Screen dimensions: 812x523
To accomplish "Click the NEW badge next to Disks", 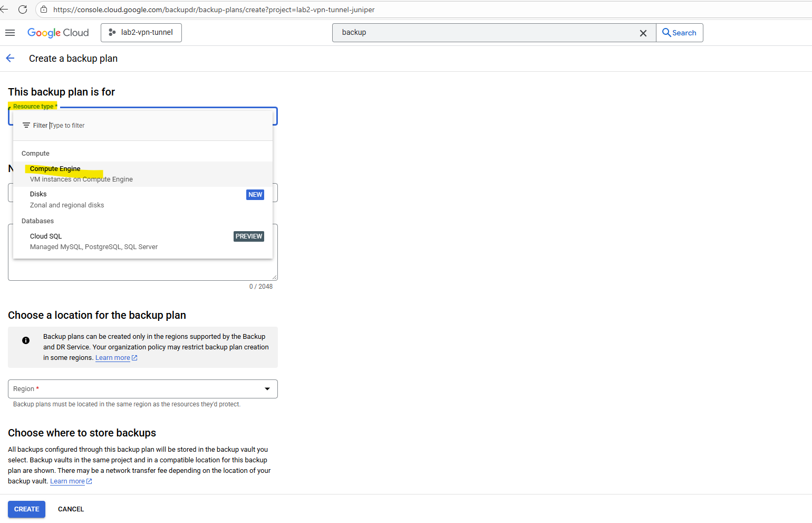I will coord(255,195).
